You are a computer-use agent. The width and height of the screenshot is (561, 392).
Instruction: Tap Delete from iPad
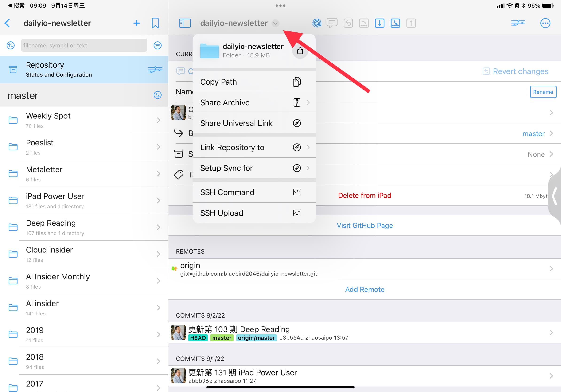[365, 195]
